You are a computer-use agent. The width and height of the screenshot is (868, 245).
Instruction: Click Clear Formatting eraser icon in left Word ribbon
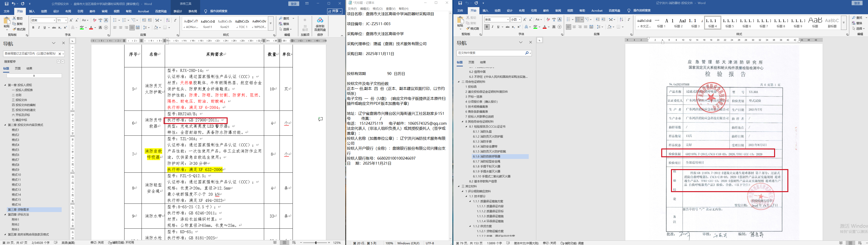tap(95, 20)
